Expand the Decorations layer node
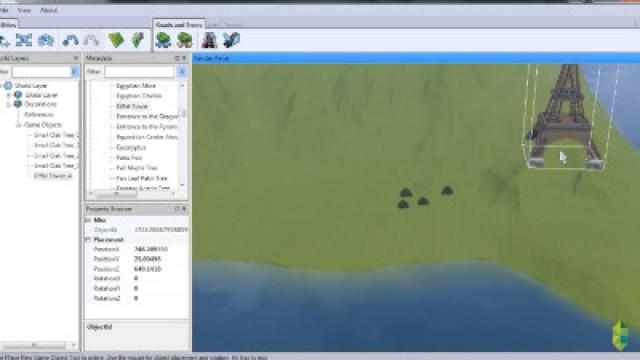This screenshot has height=360, width=640. [8, 104]
